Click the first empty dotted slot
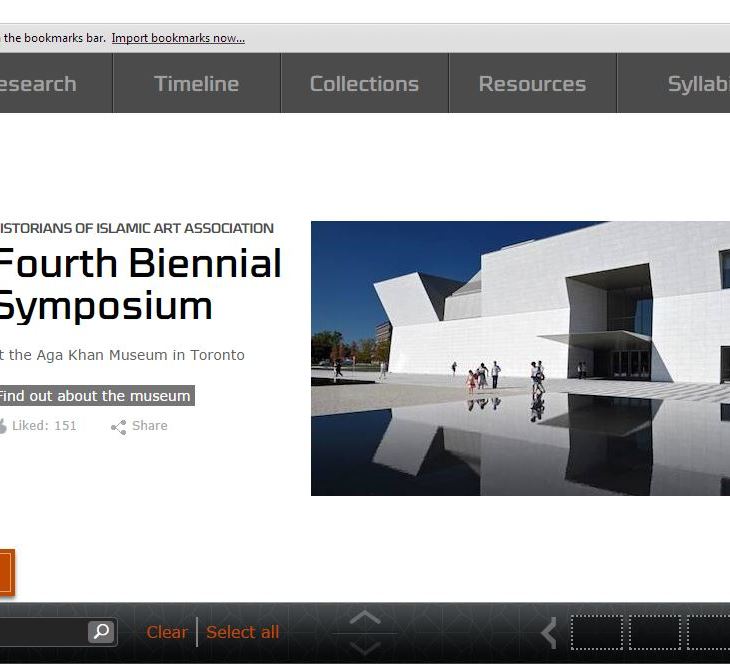 (596, 632)
